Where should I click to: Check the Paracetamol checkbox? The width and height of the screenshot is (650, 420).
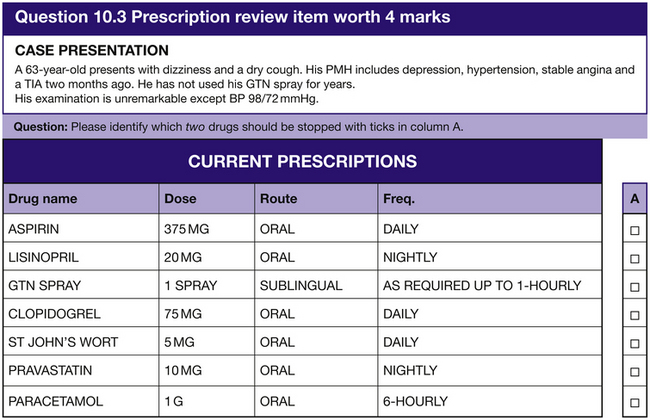[635, 400]
